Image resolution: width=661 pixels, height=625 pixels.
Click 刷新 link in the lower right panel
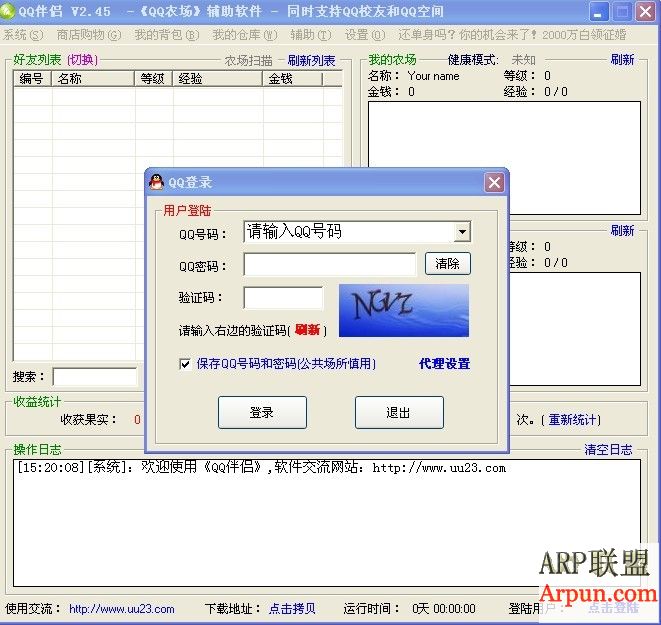coord(623,231)
